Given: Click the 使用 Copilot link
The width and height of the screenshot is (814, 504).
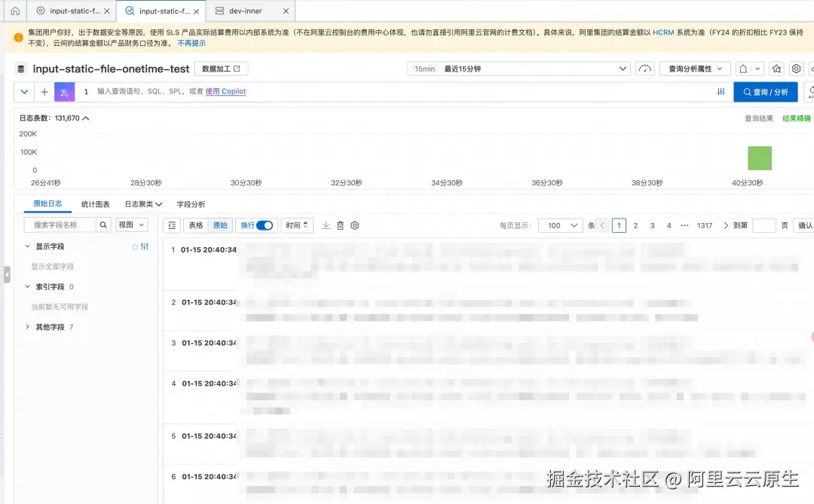Looking at the screenshot, I should 225,92.
